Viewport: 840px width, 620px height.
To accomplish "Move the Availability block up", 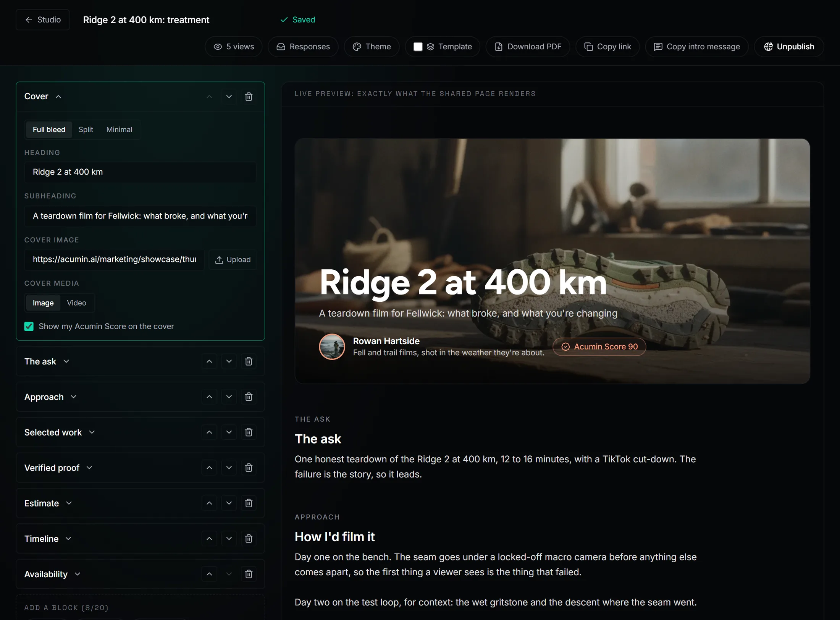I will click(x=209, y=574).
